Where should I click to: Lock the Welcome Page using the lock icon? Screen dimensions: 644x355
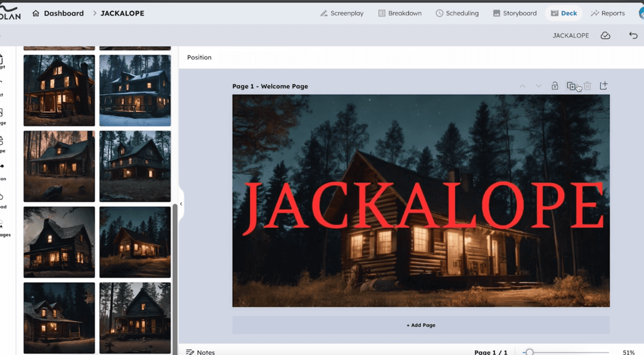[x=555, y=86]
